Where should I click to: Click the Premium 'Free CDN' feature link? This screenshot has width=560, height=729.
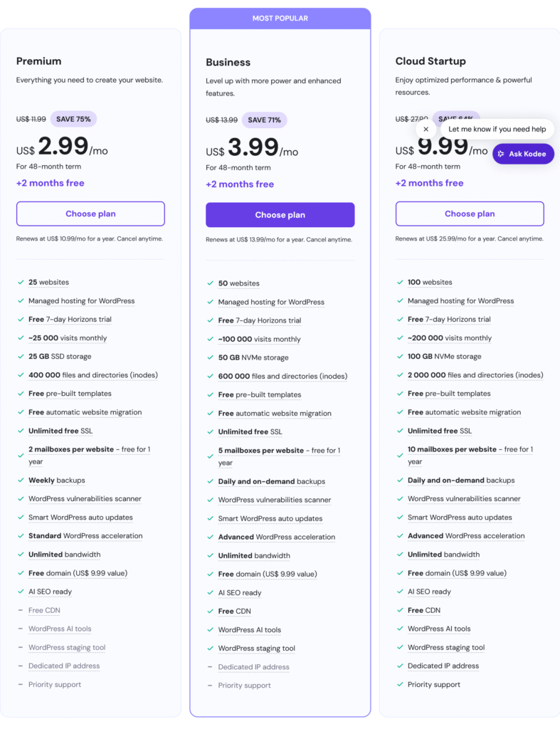[x=46, y=610]
